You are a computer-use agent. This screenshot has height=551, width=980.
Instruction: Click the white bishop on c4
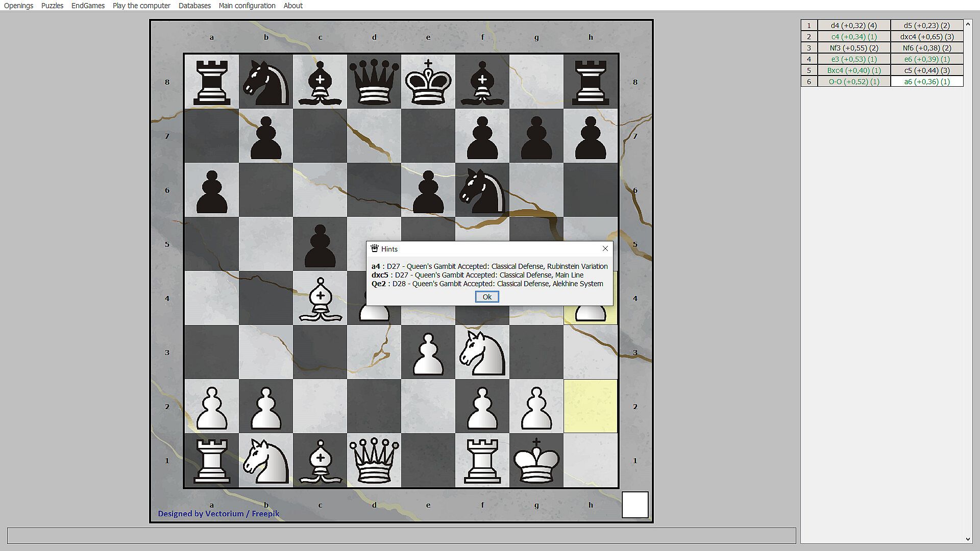(x=320, y=298)
